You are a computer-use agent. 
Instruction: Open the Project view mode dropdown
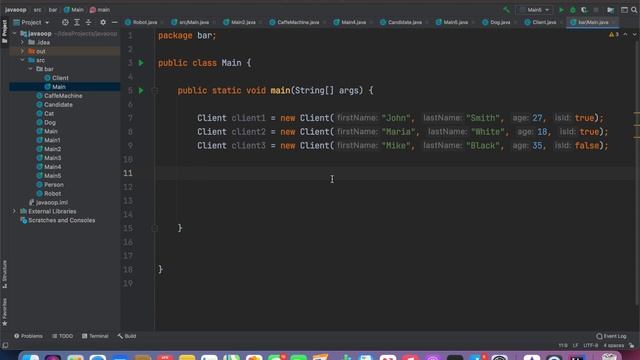31,22
